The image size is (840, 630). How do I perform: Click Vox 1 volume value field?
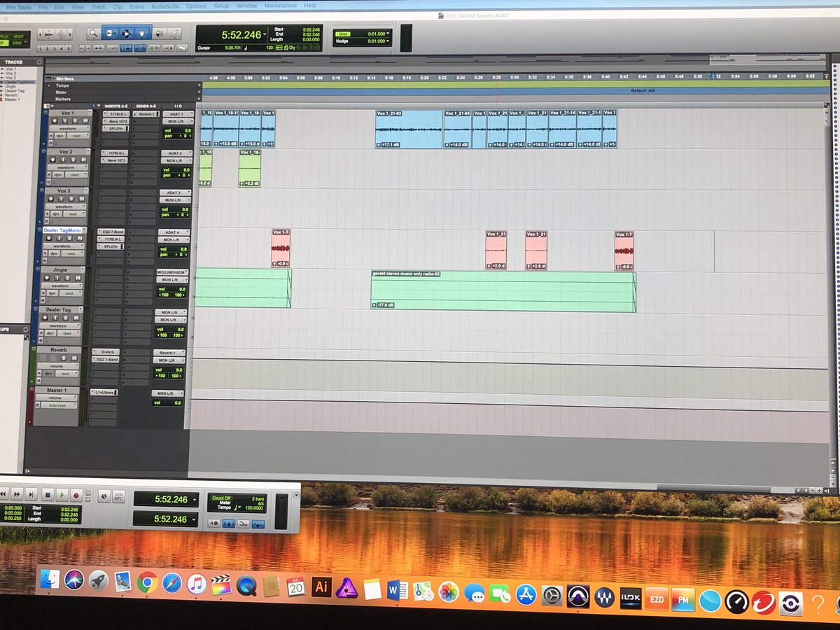point(178,131)
